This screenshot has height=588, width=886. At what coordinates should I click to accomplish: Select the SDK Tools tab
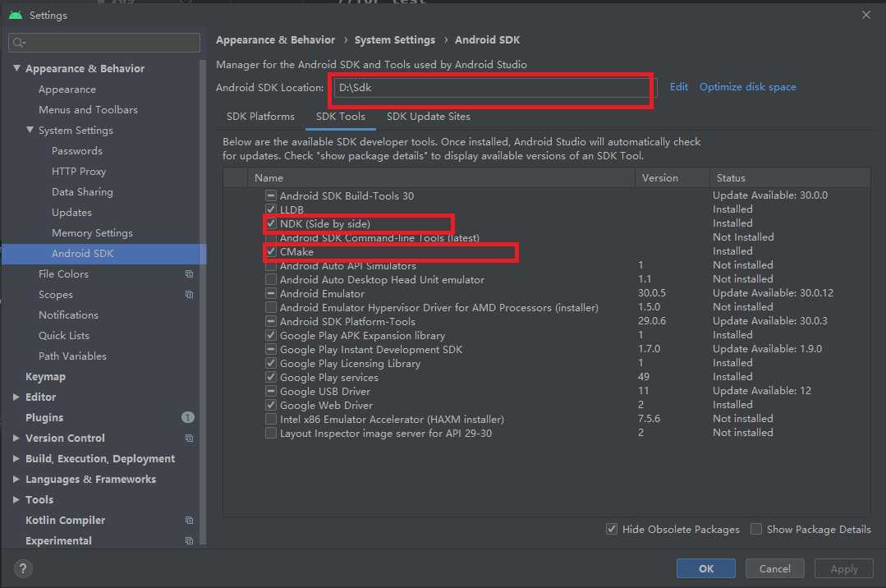pos(341,117)
